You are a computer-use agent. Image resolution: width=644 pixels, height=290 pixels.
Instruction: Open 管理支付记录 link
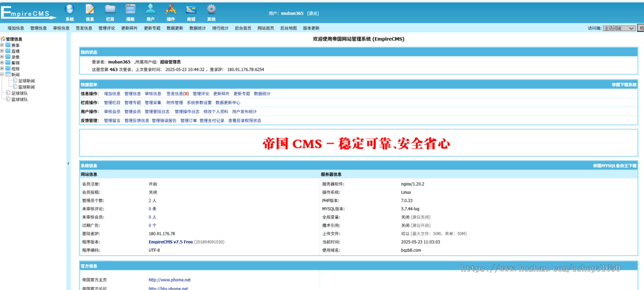pos(212,121)
